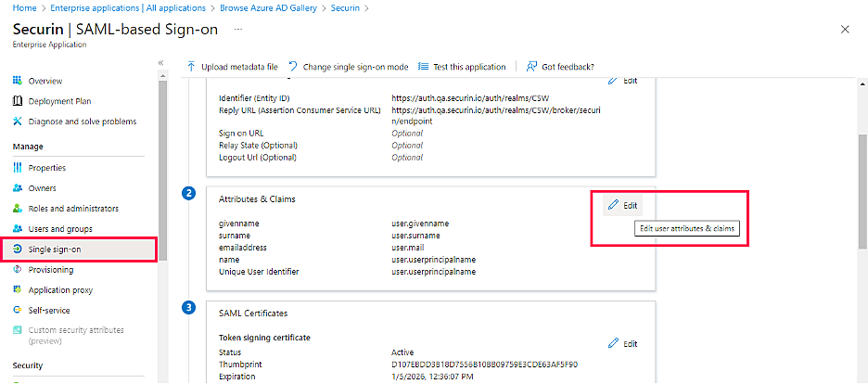Click the pencil icon in SAML Certificates
This screenshot has width=868, height=384.
pyautogui.click(x=613, y=343)
